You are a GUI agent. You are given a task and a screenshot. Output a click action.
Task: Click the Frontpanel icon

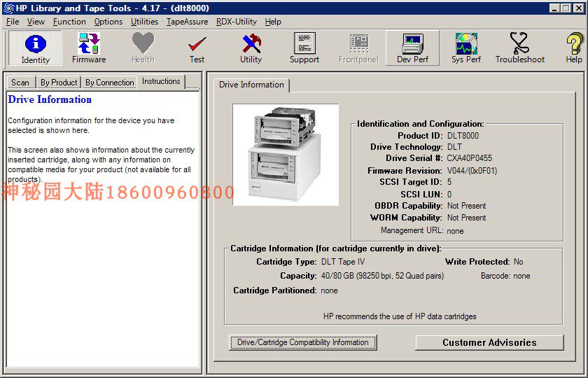point(358,48)
